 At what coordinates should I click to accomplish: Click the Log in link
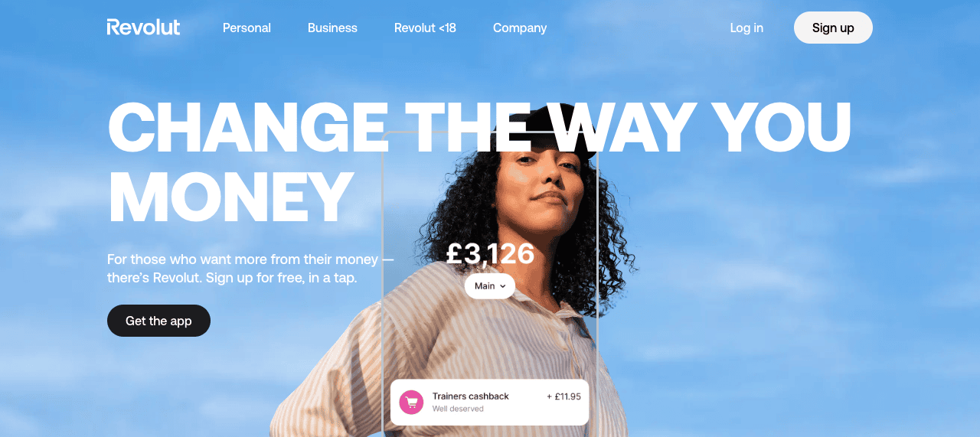(x=746, y=28)
